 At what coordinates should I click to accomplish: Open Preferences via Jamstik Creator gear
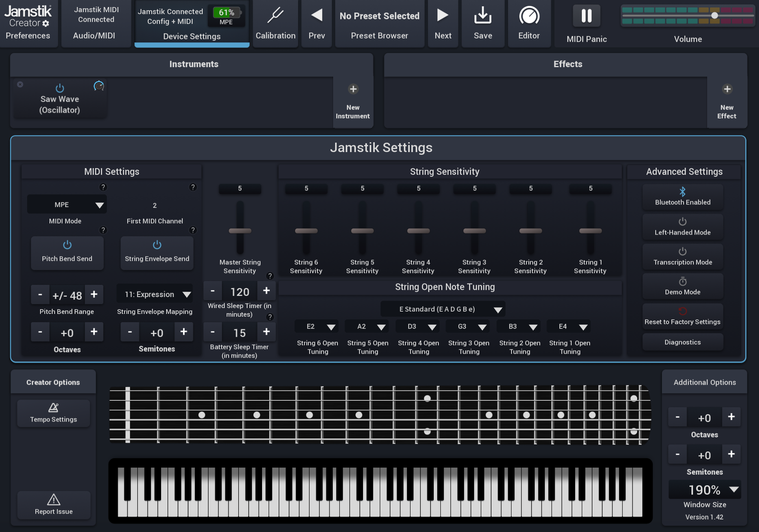(x=46, y=24)
